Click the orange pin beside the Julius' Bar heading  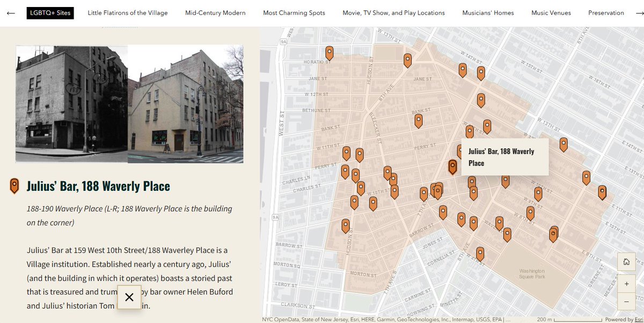click(x=14, y=185)
